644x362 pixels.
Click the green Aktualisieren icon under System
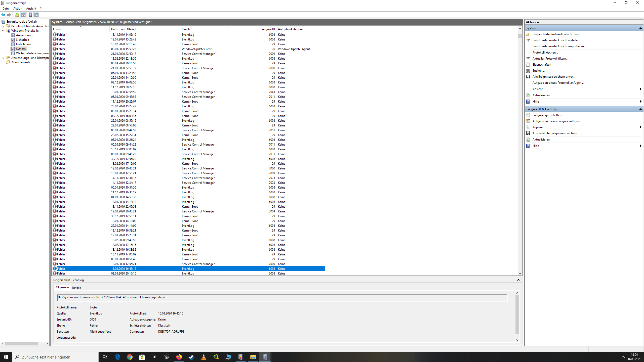tap(528, 95)
